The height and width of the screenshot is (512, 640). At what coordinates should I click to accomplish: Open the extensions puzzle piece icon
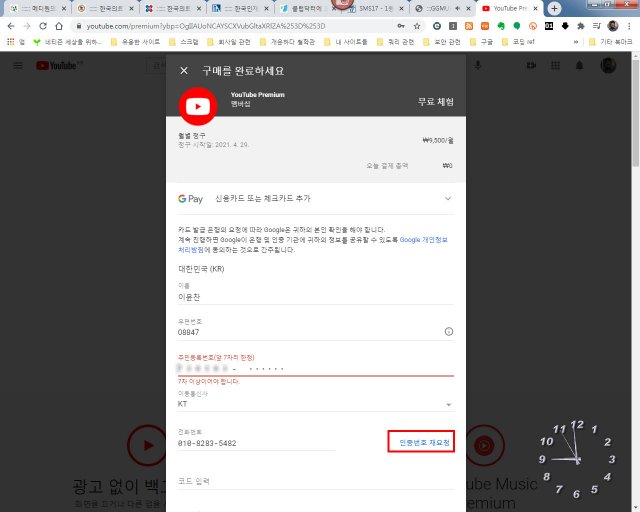click(x=580, y=26)
